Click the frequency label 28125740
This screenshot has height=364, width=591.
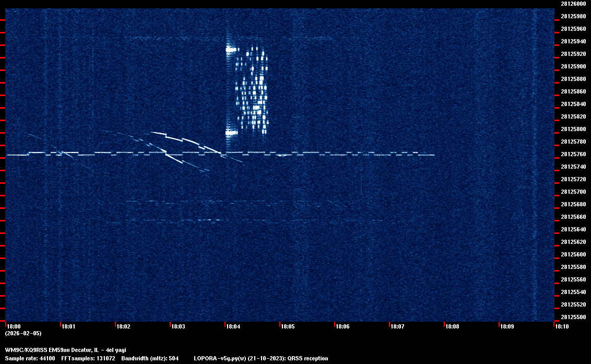pyautogui.click(x=573, y=167)
